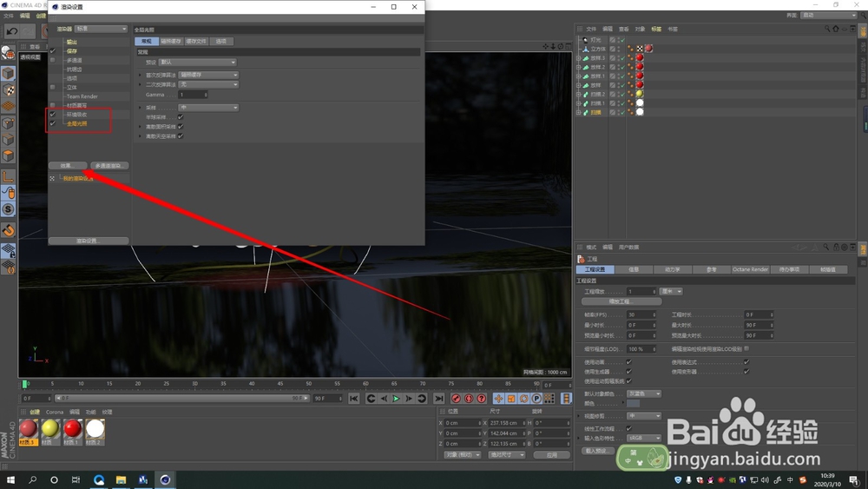Jump to the timeline start
868x489 pixels.
(x=354, y=398)
